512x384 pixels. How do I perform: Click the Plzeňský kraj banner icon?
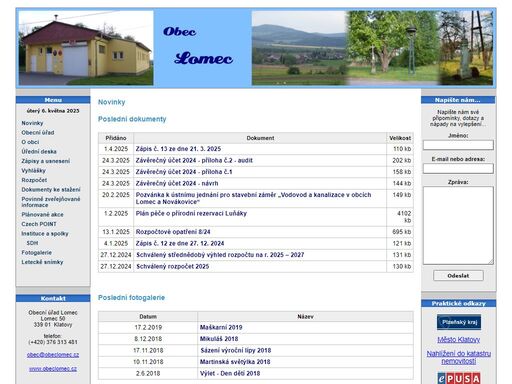coord(459,322)
